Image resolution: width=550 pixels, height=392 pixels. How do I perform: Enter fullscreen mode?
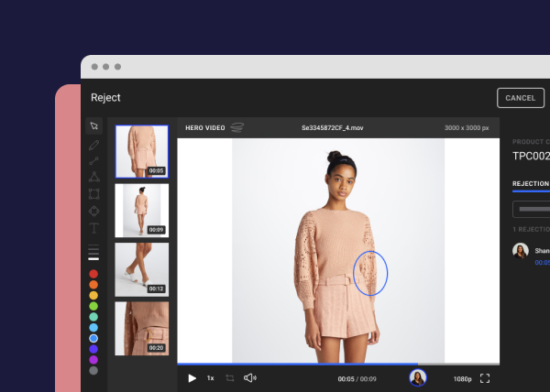(x=485, y=378)
